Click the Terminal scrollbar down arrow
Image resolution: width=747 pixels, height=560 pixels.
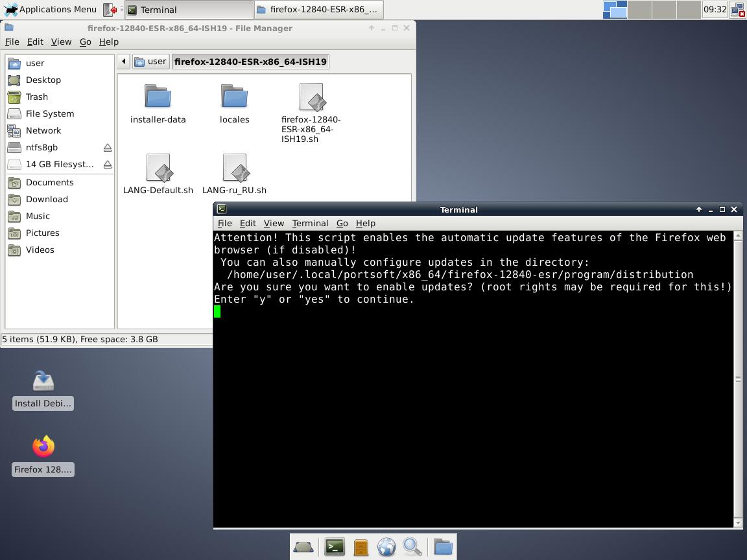tap(738, 523)
